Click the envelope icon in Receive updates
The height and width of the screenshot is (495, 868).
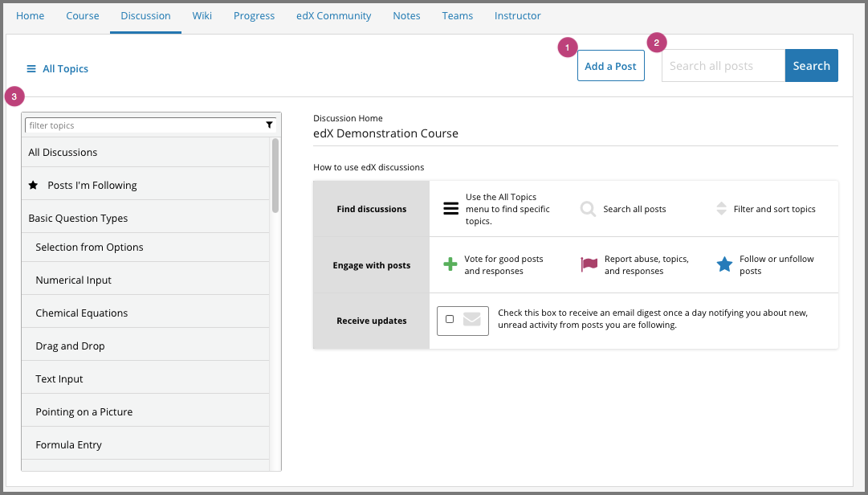click(472, 320)
